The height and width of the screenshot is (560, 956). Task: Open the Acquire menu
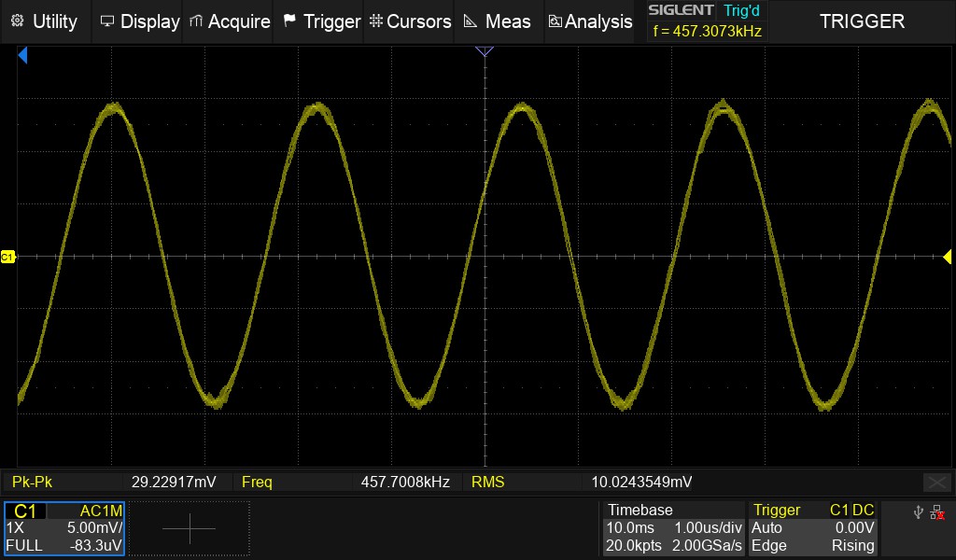[x=230, y=21]
